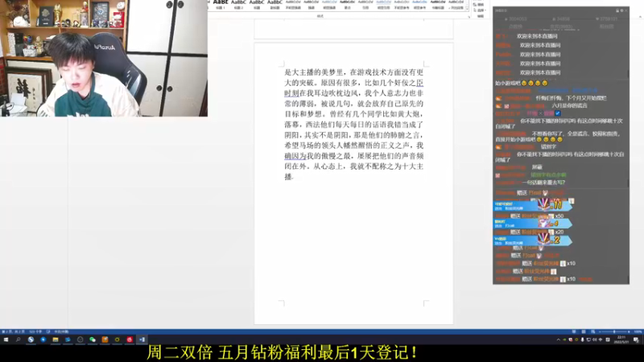This screenshot has height=362, width=644.
Task: Apply the 副标题 subtitle style
Action: click(275, 5)
